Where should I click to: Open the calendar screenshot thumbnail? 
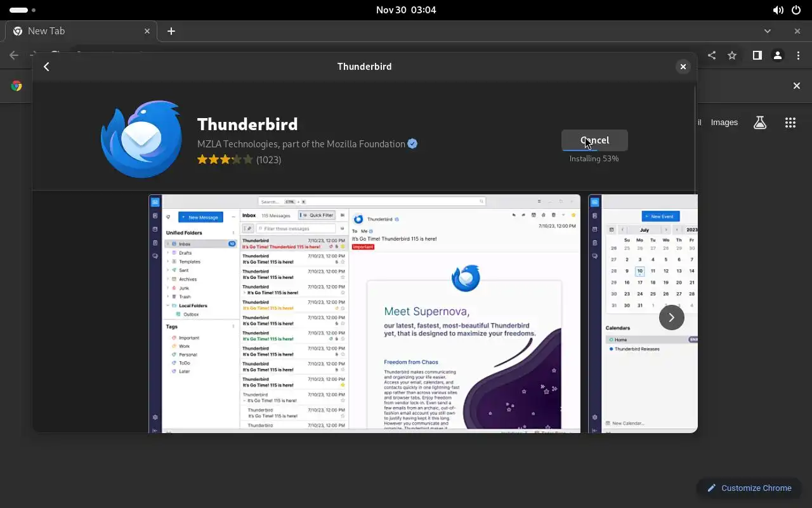(x=643, y=314)
